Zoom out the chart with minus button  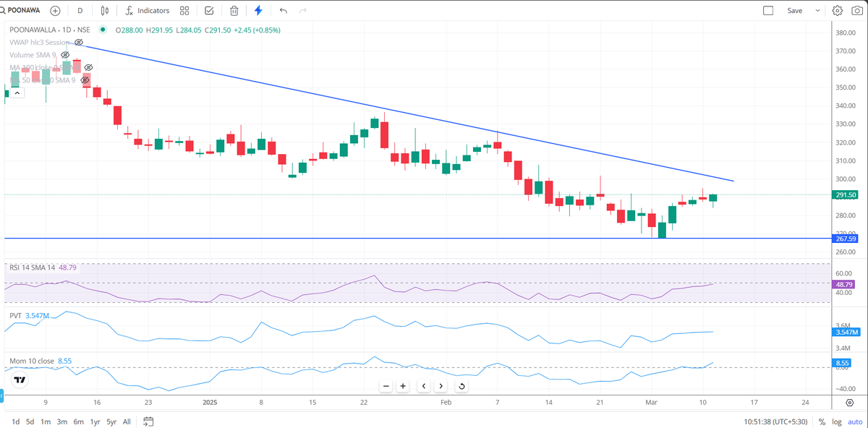point(386,386)
